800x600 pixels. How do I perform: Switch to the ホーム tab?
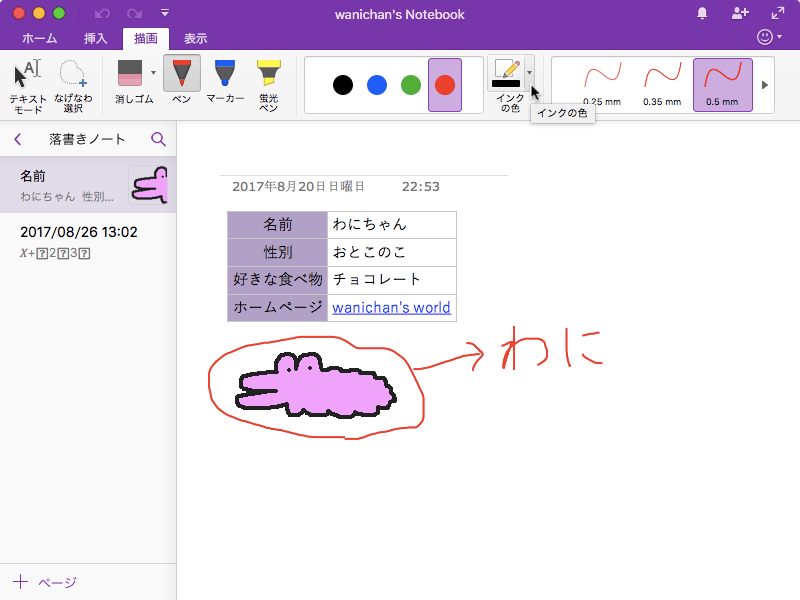[39, 38]
